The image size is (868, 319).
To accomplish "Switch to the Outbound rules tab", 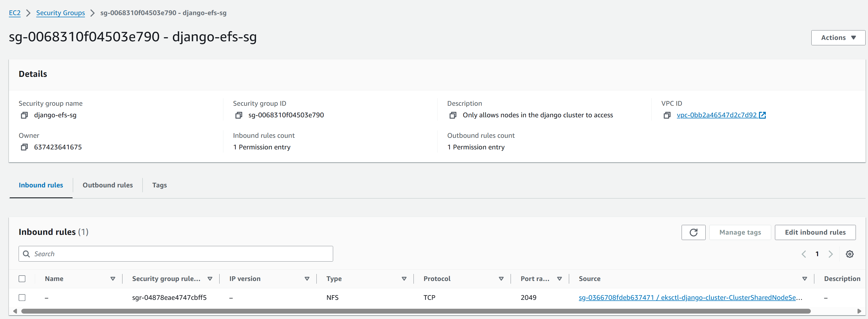I will pos(108,185).
